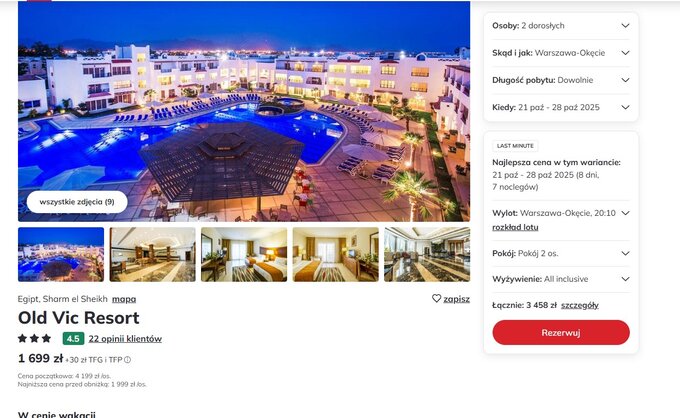Open the 22 opinii klientów link

125,339
